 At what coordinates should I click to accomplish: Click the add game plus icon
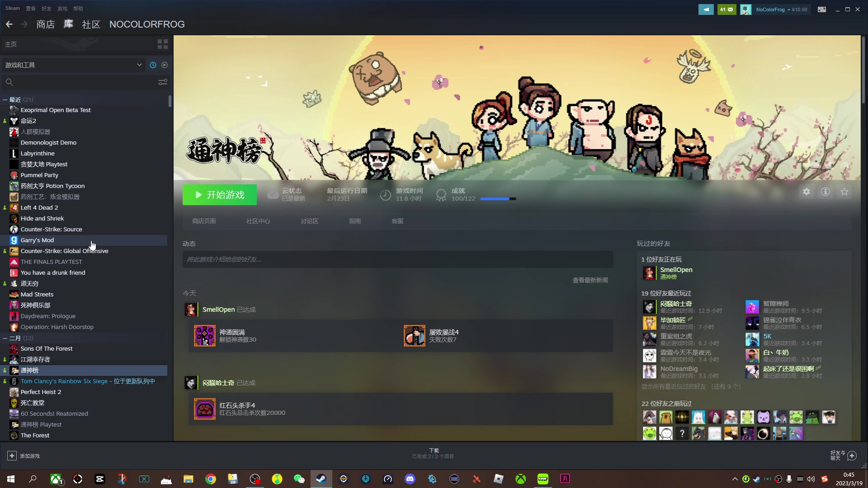point(12,456)
